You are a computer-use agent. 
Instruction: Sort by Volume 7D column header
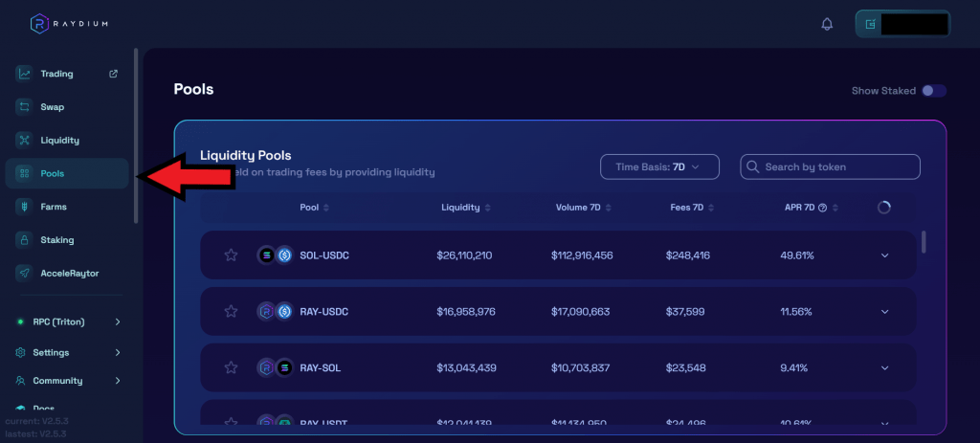[x=584, y=208]
